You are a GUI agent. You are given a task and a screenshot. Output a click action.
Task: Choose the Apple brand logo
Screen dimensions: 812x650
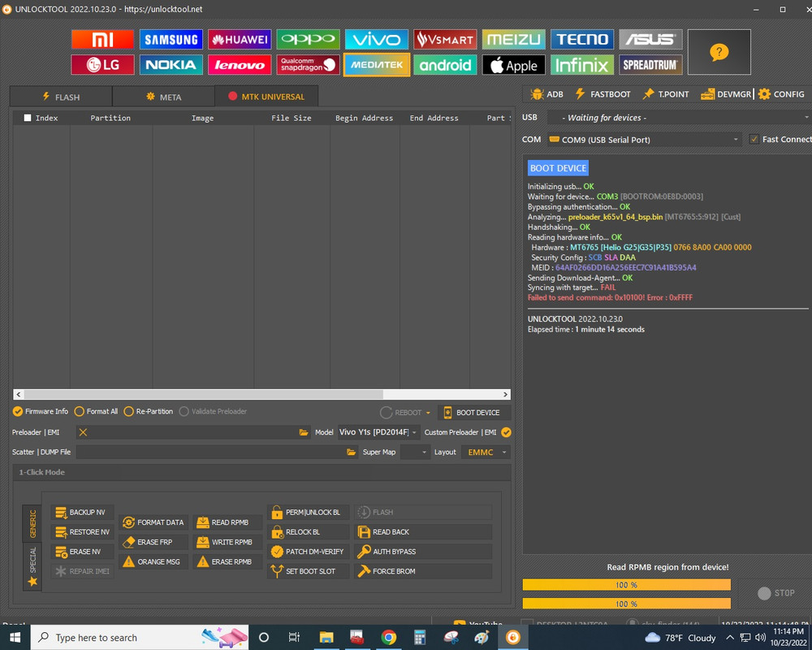click(514, 65)
